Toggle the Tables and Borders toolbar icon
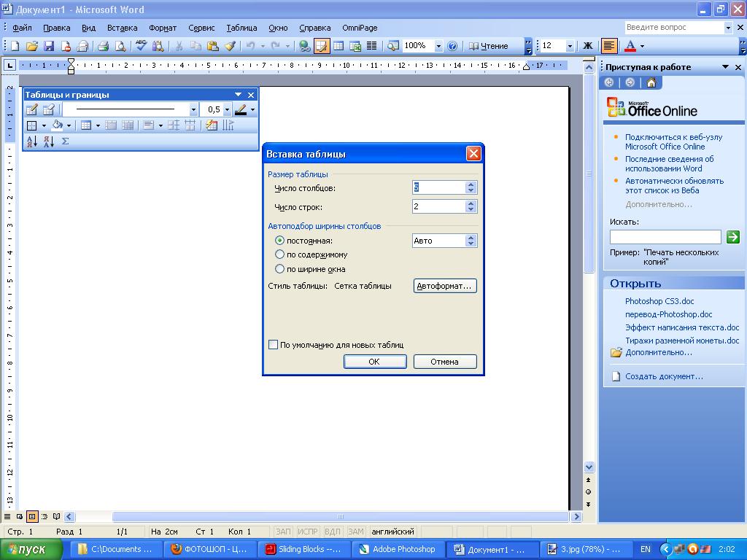747x560 pixels. click(322, 46)
